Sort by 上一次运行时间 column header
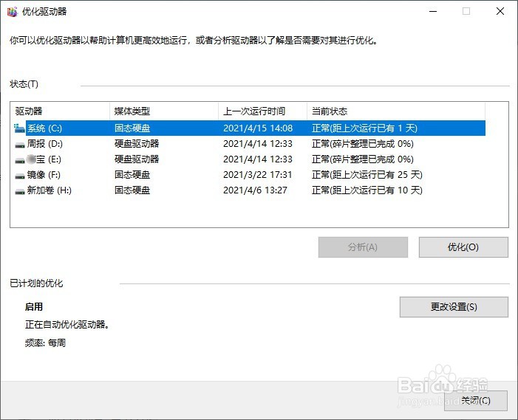518x420 pixels. coord(262,111)
